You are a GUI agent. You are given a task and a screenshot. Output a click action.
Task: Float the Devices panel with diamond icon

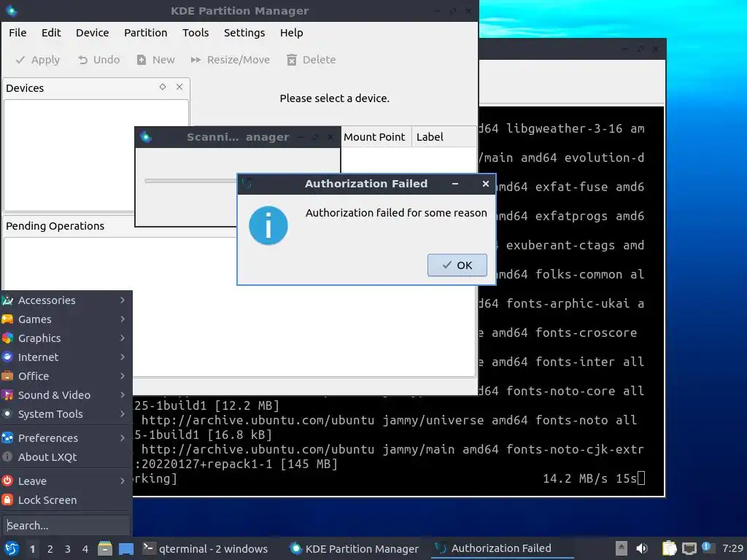[163, 87]
